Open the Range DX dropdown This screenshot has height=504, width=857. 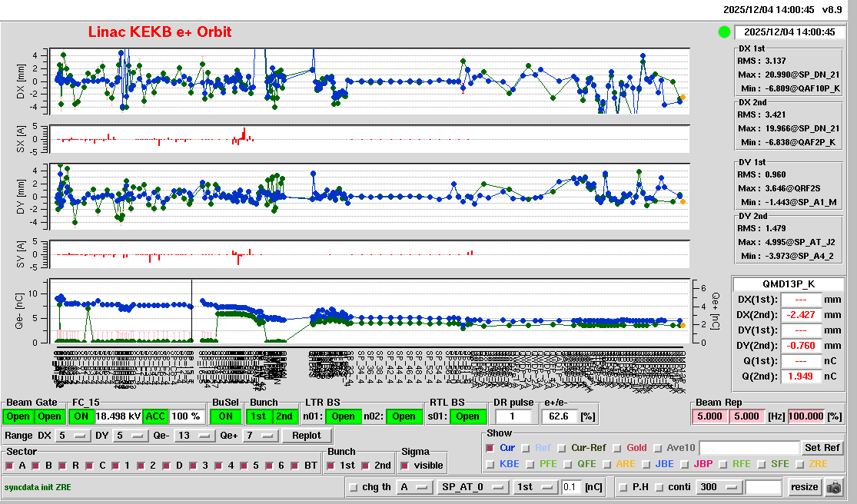coord(71,436)
